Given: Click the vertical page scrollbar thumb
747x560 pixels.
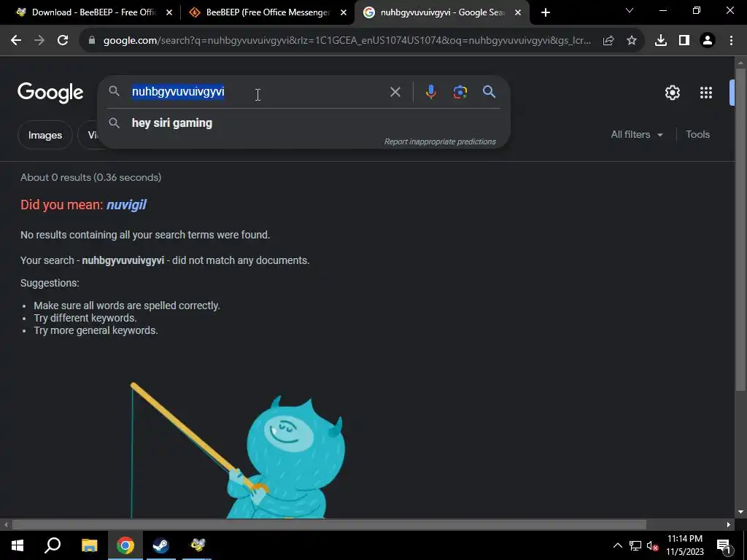Looking at the screenshot, I should [740, 231].
